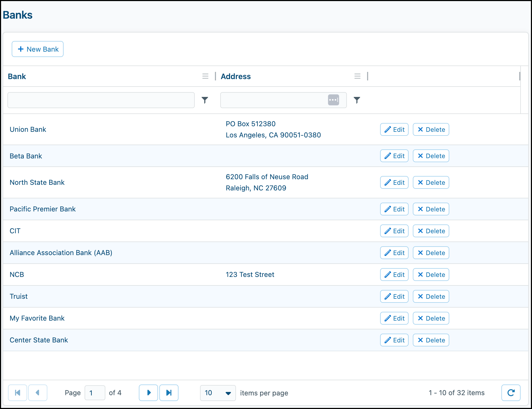Go to the next page
Viewport: 532px width, 409px height.
pyautogui.click(x=148, y=393)
